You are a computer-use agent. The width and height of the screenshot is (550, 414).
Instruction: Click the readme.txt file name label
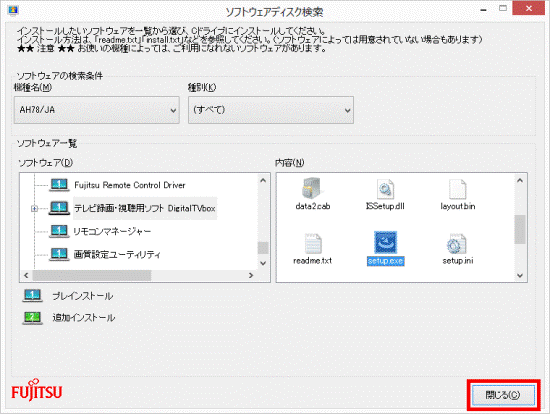(x=313, y=261)
